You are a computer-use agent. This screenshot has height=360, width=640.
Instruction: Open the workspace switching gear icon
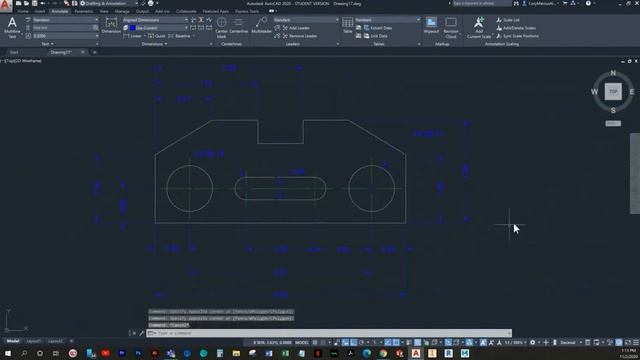pyautogui.click(x=533, y=342)
